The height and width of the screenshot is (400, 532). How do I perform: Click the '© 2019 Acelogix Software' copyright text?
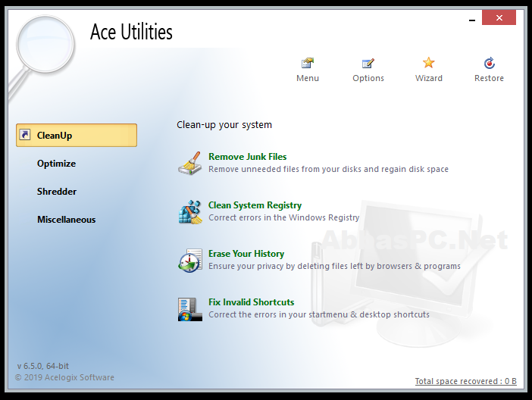[64, 377]
